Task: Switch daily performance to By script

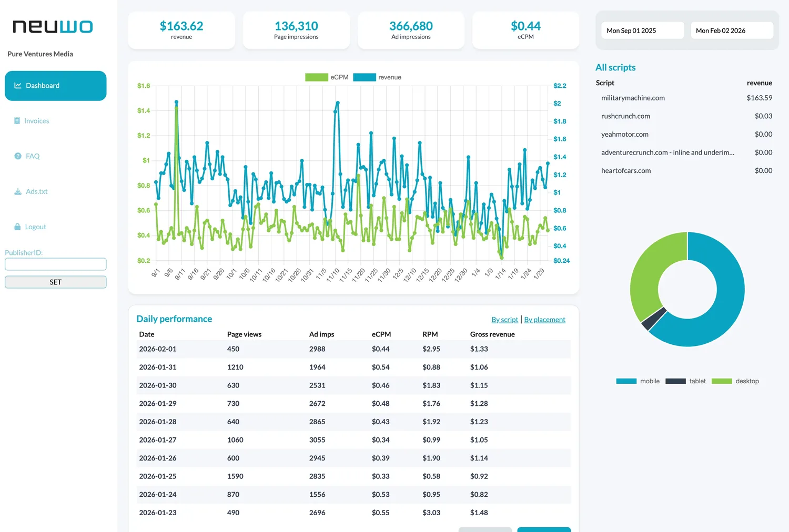Action: click(x=504, y=320)
